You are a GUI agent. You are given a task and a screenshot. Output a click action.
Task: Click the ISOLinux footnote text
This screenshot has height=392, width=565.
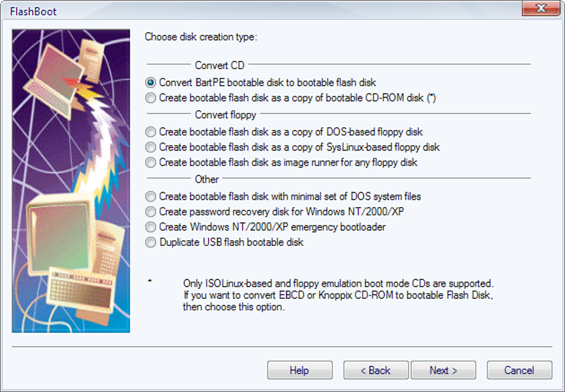click(338, 295)
